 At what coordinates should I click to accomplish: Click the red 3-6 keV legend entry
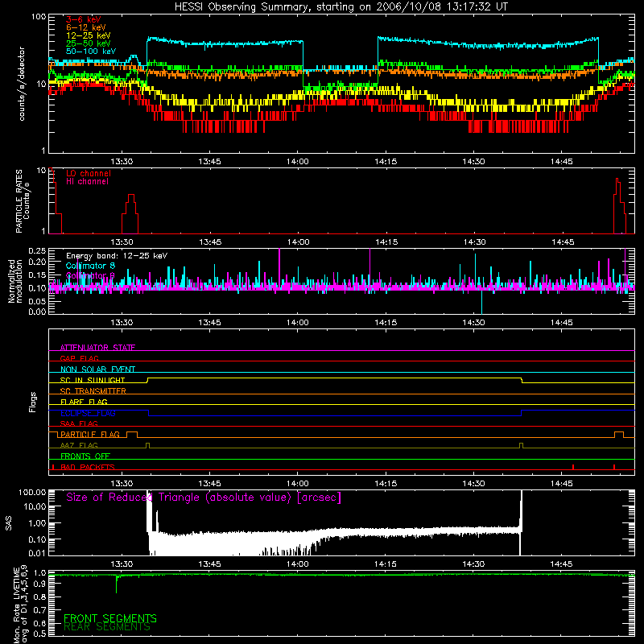tap(84, 19)
